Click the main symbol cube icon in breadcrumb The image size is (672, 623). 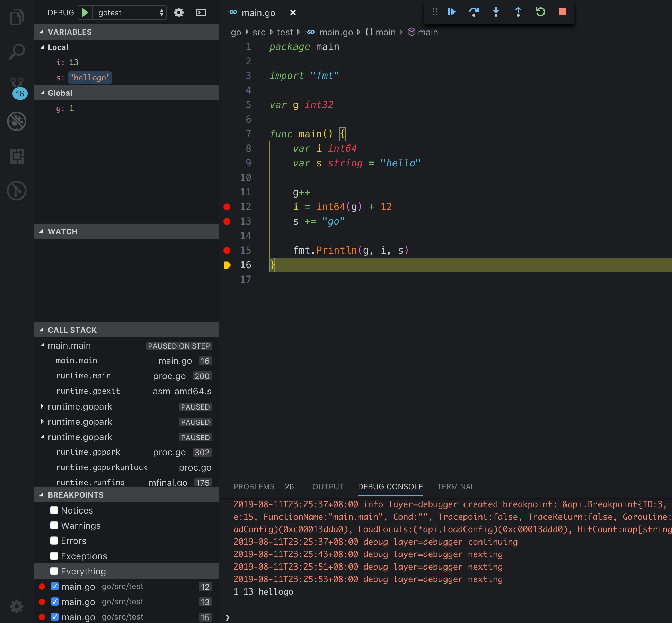[411, 32]
